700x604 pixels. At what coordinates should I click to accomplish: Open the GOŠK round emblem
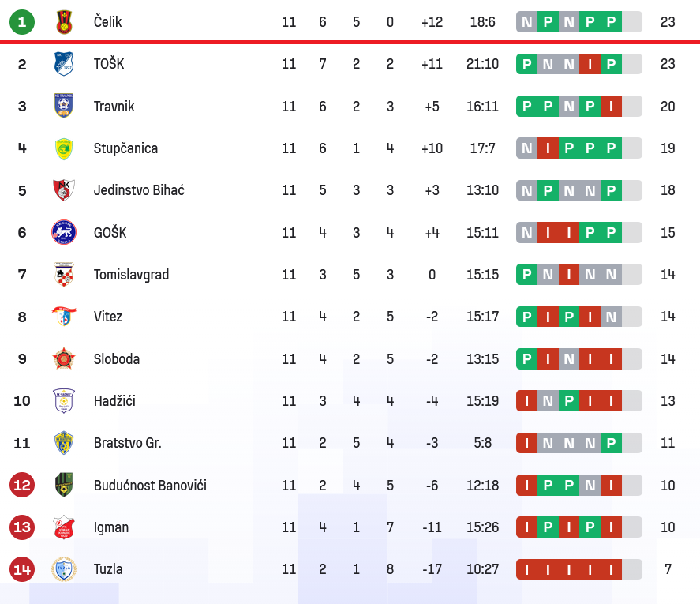click(64, 232)
